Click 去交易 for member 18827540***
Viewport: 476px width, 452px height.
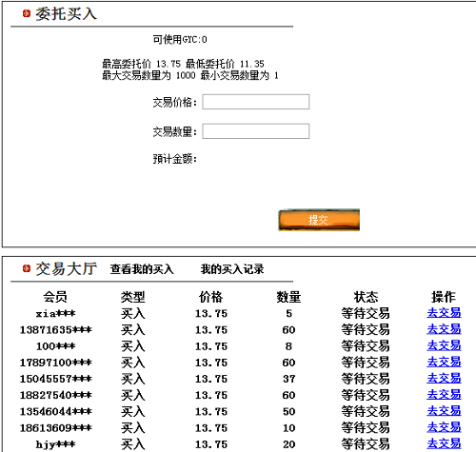pos(444,395)
